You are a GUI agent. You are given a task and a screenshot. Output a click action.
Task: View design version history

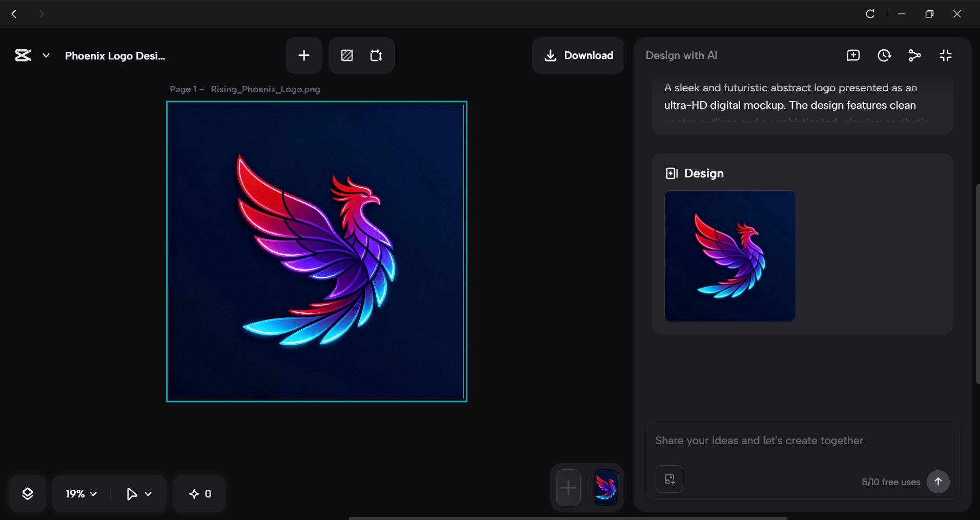884,55
